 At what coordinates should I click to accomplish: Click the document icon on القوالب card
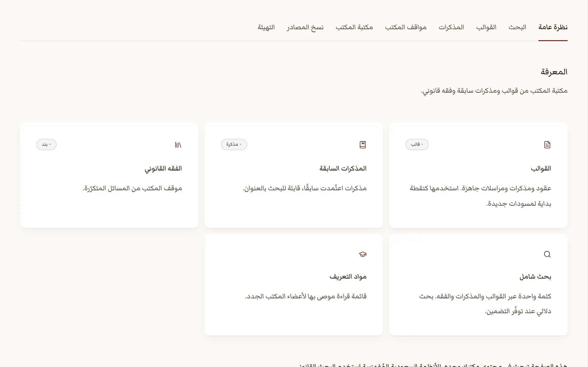pos(547,145)
